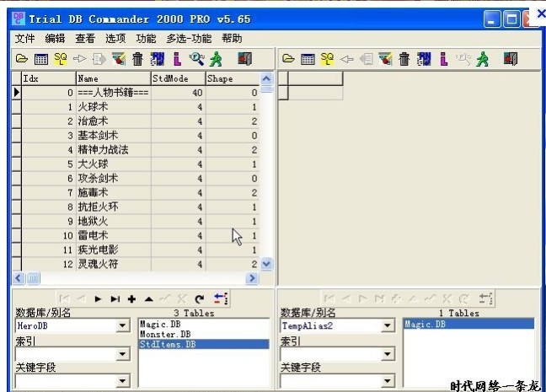This screenshot has width=546, height=392.
Task: Open the 帮助 menu
Action: (x=232, y=38)
